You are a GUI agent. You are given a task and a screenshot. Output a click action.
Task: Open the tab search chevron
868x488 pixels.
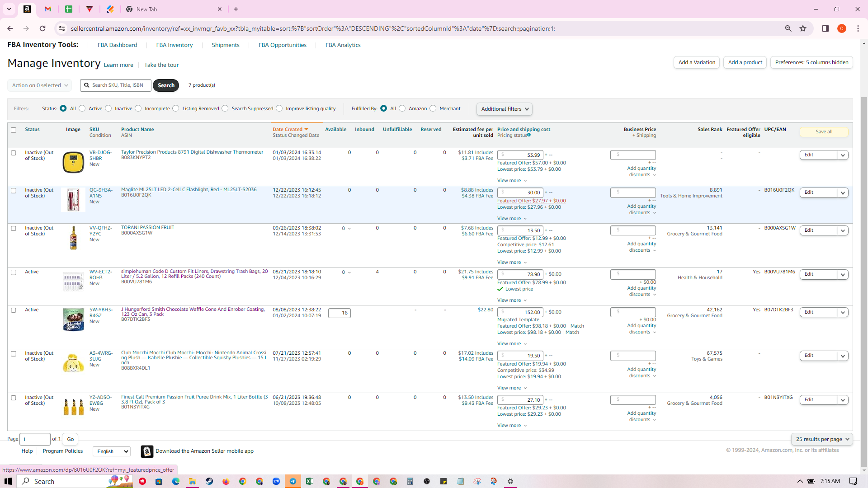[9, 9]
